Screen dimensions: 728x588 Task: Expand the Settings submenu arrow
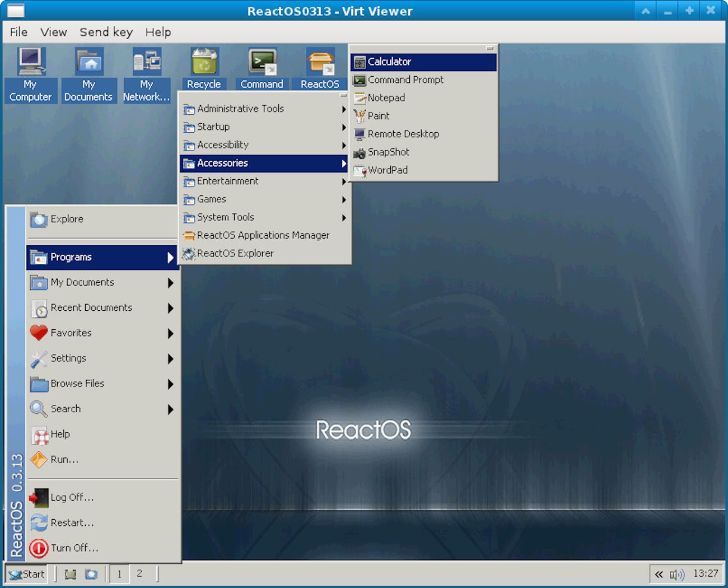tap(170, 358)
